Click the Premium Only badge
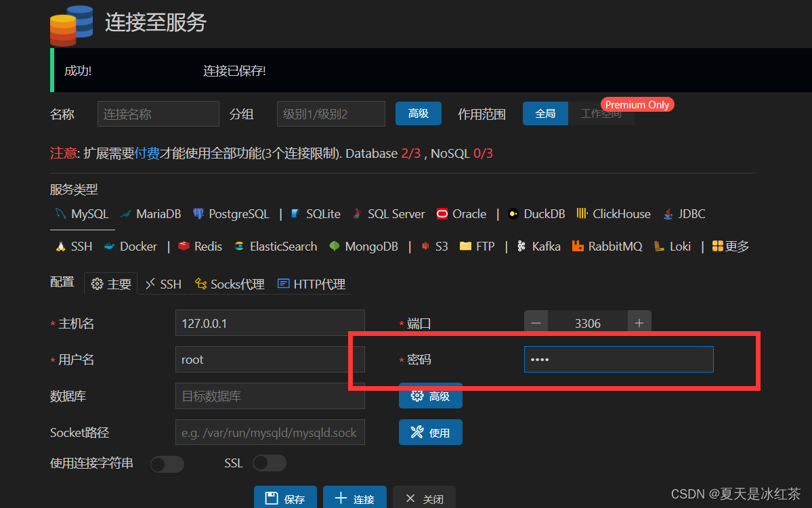This screenshot has width=812, height=508. (x=637, y=104)
